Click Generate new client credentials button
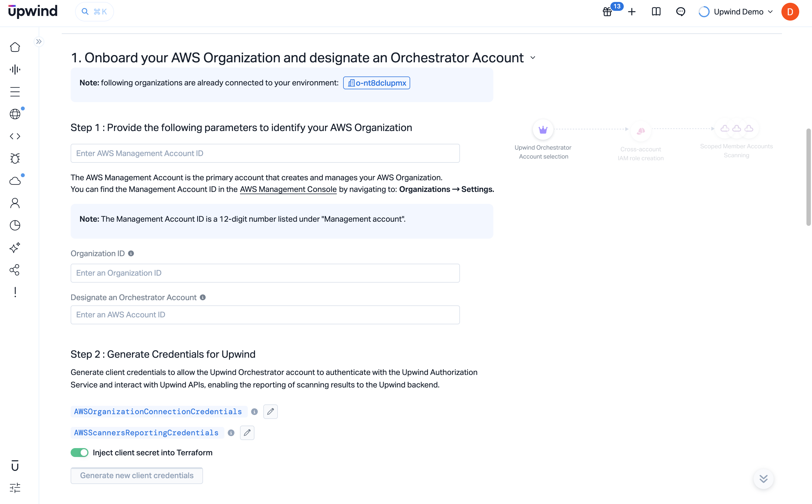Viewport: 812px width, 504px height. [x=137, y=475]
